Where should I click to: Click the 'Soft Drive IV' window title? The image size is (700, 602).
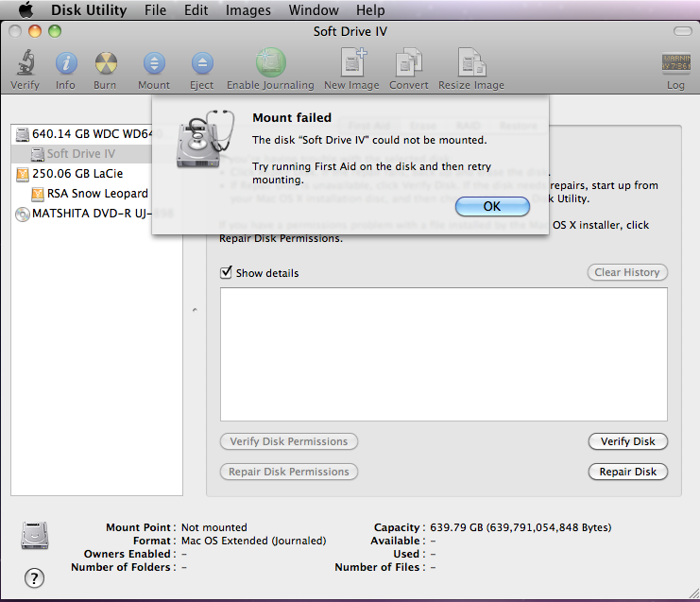pyautogui.click(x=350, y=32)
